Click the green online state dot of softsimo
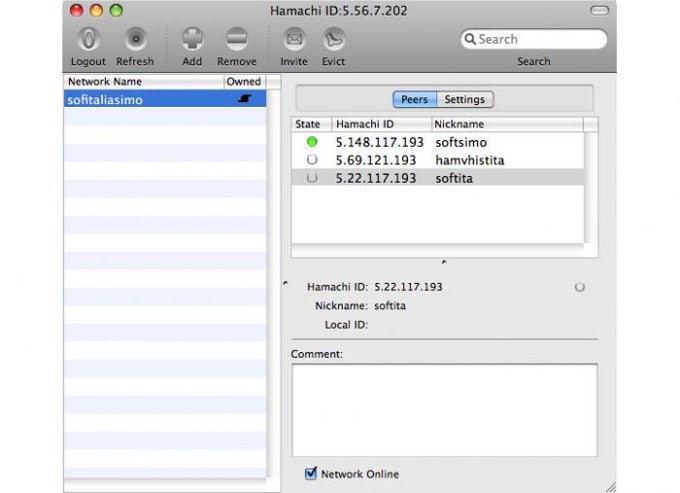680x493 pixels. click(x=312, y=142)
